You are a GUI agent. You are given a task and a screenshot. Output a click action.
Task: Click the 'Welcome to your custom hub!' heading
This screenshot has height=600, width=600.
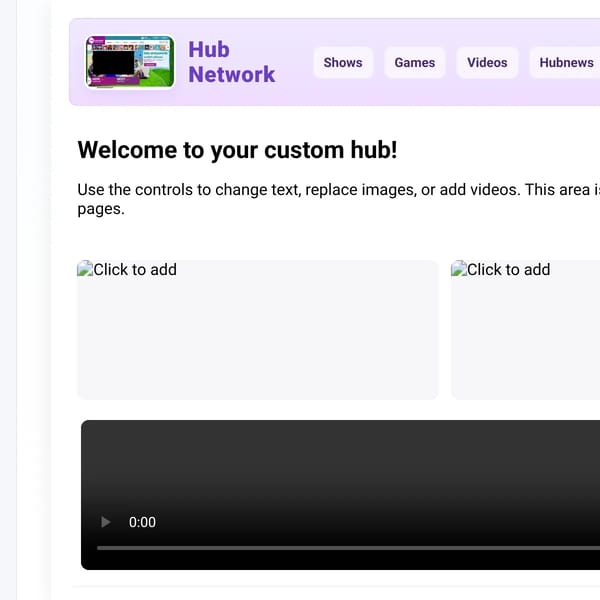click(x=237, y=150)
